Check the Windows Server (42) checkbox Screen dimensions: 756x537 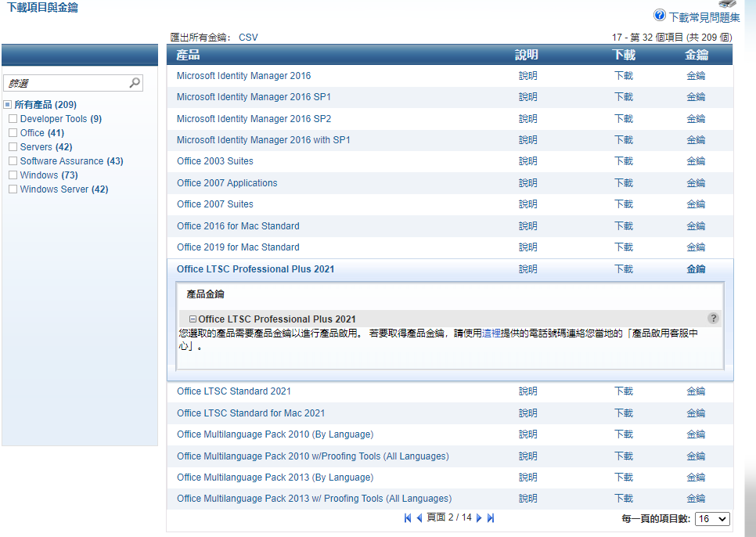[x=13, y=189]
